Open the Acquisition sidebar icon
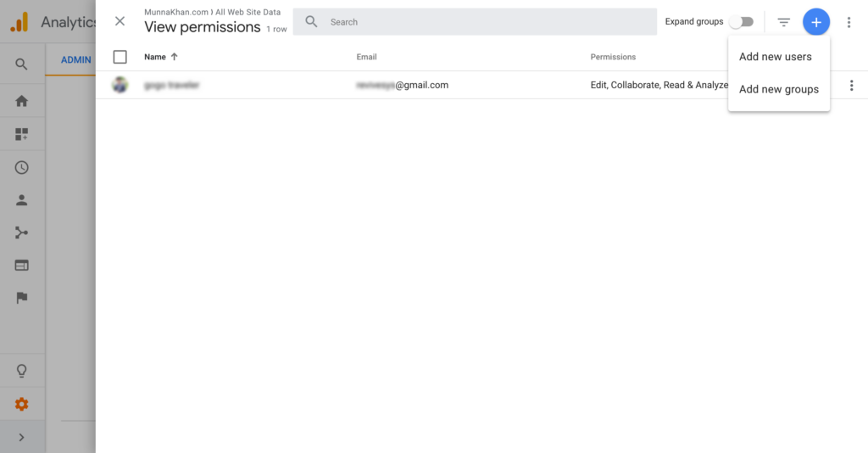Screen dimensions: 868x453 (x=22, y=233)
